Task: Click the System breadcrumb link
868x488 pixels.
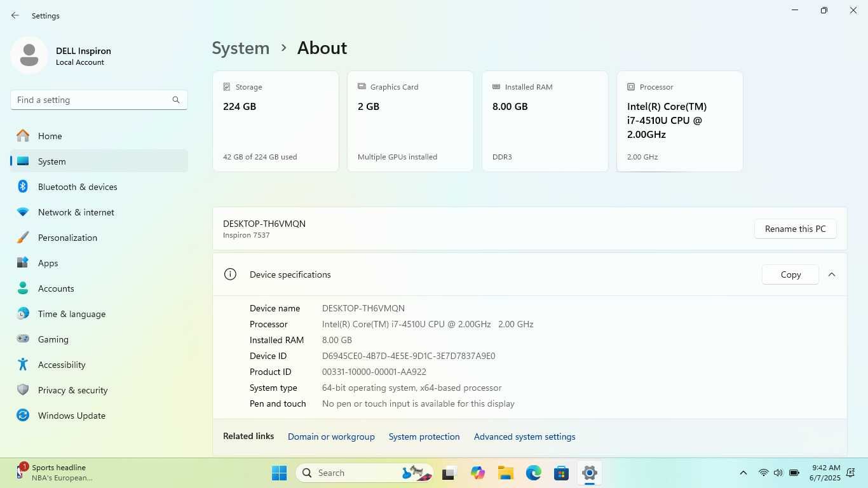Action: (x=241, y=48)
